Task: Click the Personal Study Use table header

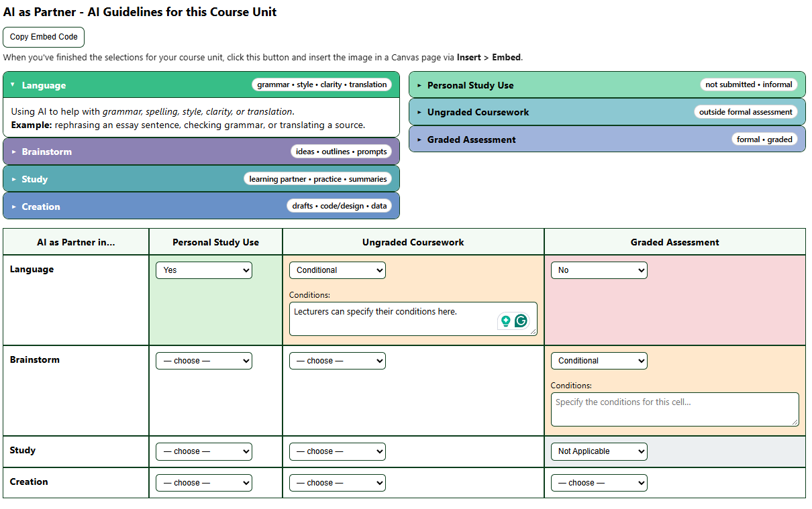Action: click(x=215, y=242)
